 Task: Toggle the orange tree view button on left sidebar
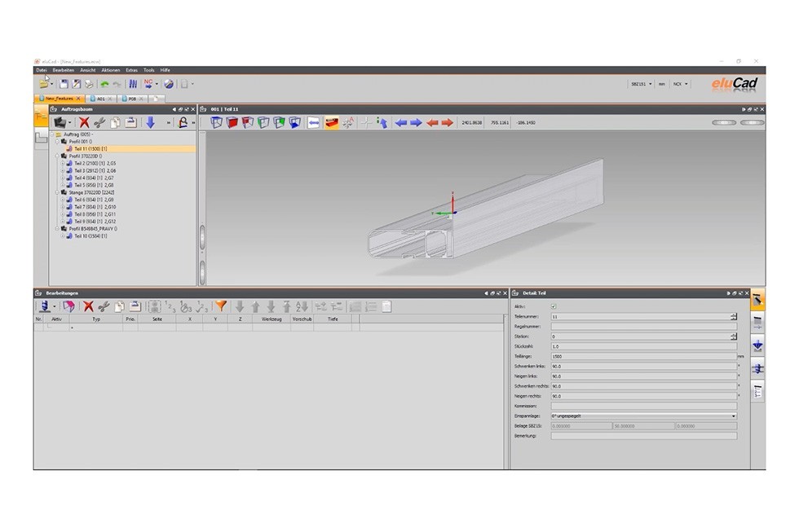pos(41,117)
